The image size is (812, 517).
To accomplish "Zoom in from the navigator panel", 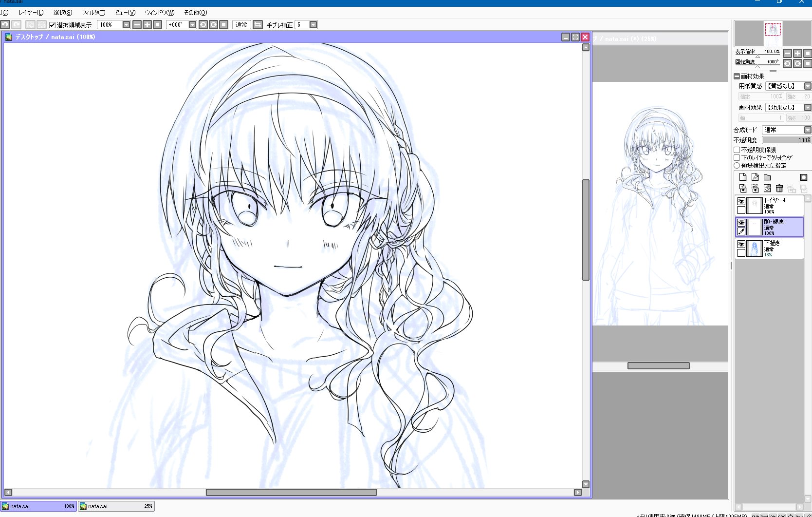I will click(797, 53).
